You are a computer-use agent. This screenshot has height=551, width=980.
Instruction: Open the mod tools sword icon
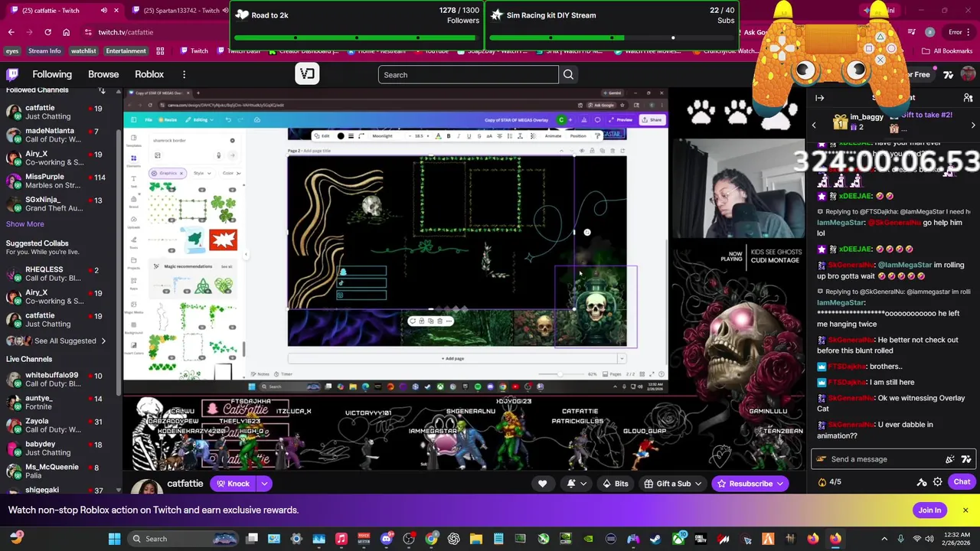pyautogui.click(x=922, y=482)
